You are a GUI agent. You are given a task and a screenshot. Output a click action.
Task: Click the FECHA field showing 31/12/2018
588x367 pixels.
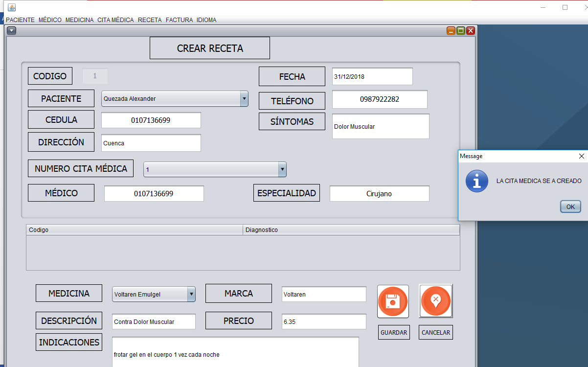372,76
